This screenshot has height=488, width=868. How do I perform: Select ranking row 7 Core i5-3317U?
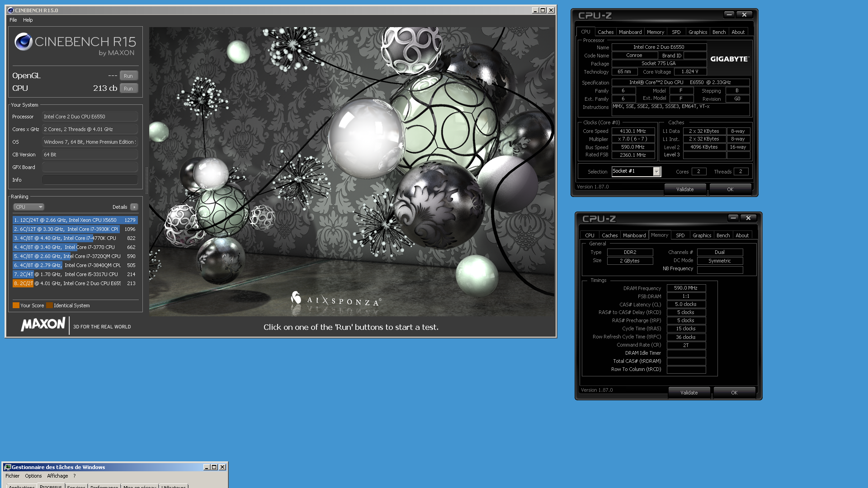tap(75, 274)
